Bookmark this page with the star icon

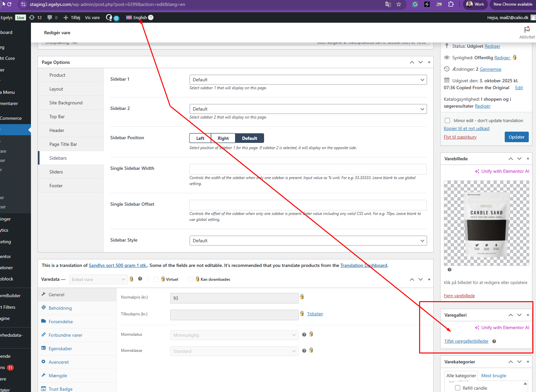coord(399,4)
